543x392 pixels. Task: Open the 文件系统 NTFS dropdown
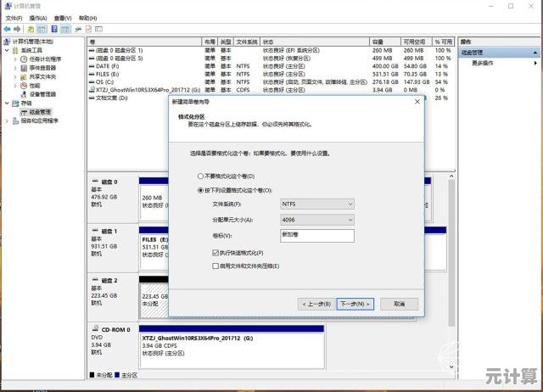[x=316, y=204]
